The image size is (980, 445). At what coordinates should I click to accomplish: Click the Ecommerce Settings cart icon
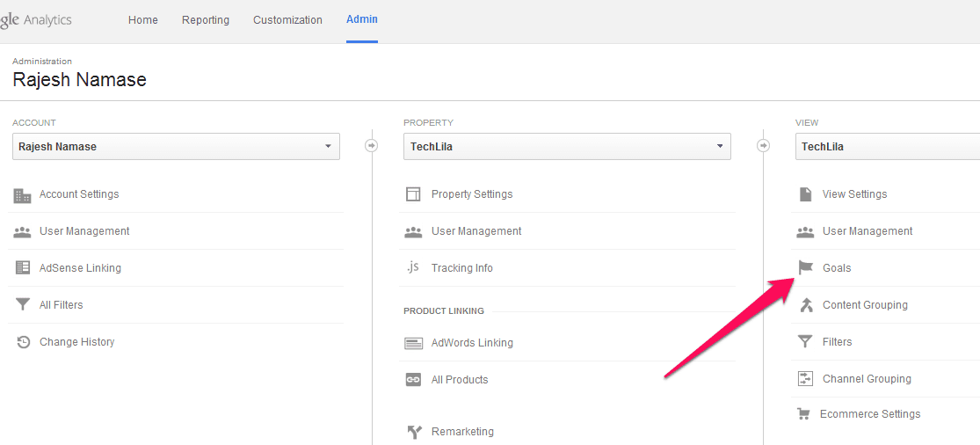pyautogui.click(x=803, y=413)
